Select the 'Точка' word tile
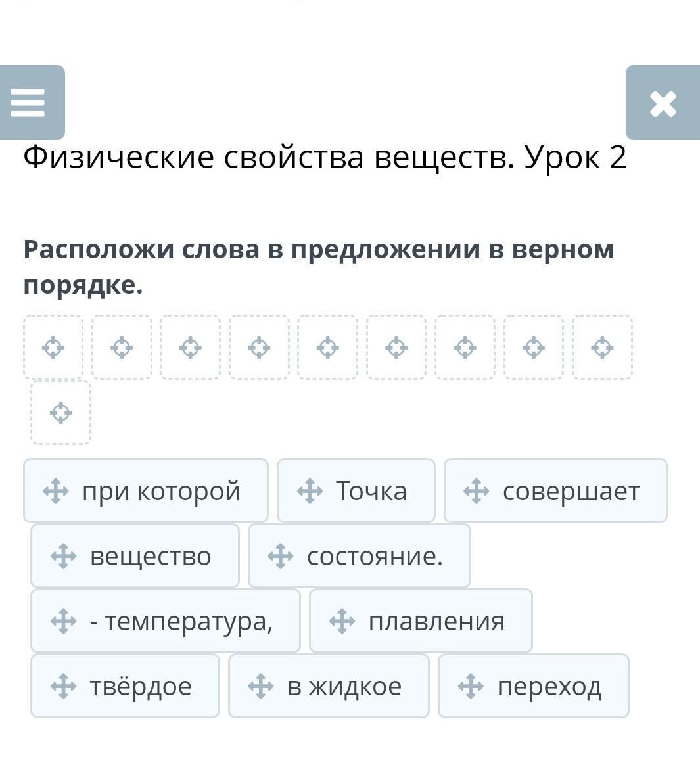Screen dimensions: 700x765 point(356,491)
